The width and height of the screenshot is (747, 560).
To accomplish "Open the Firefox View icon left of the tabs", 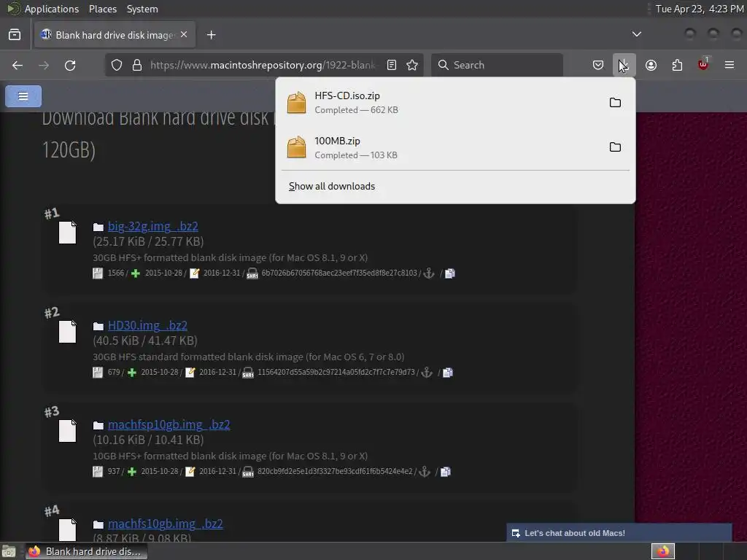I will tap(15, 35).
